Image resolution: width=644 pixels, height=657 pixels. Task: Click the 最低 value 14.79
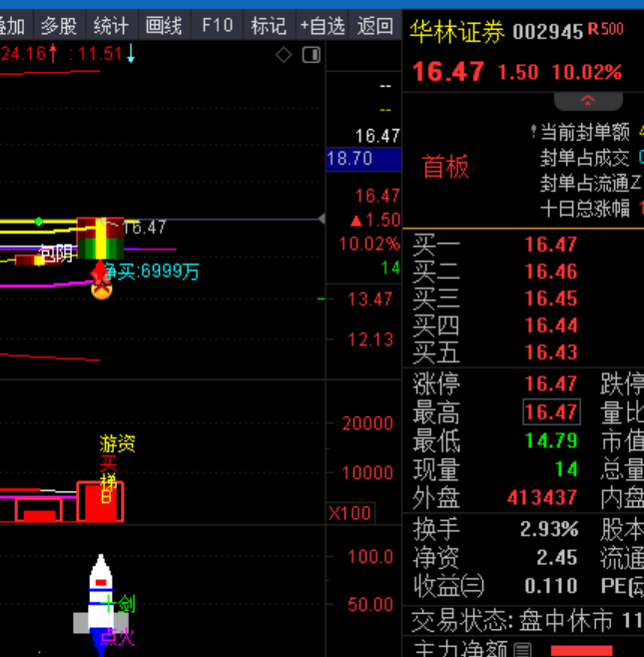pos(551,440)
